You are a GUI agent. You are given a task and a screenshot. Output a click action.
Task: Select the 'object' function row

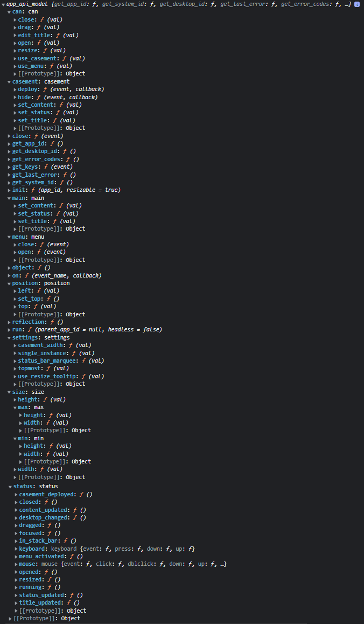pyautogui.click(x=29, y=268)
